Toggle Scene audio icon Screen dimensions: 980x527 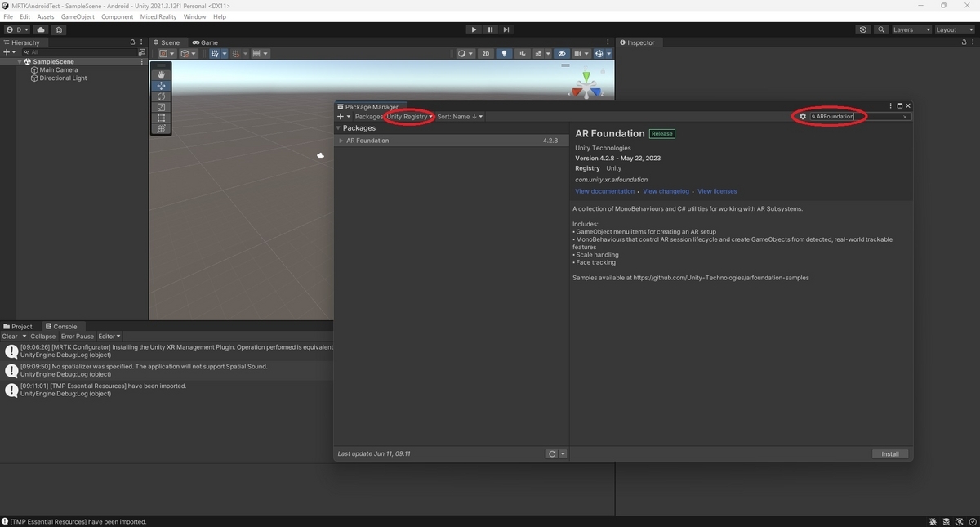tap(523, 54)
